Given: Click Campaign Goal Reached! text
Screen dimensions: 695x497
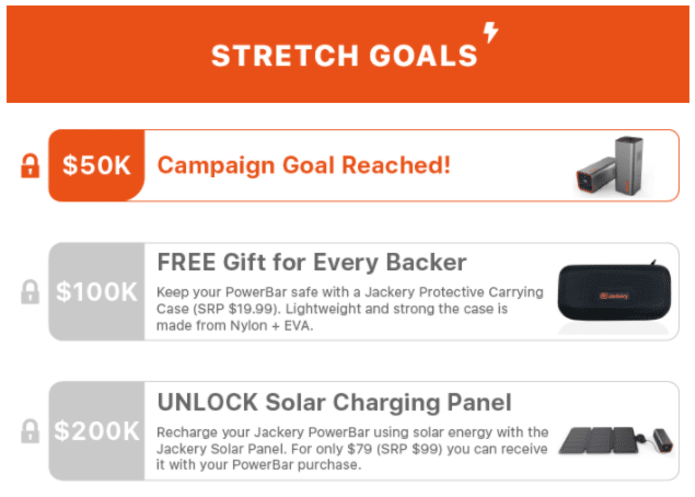Looking at the screenshot, I should (x=304, y=165).
